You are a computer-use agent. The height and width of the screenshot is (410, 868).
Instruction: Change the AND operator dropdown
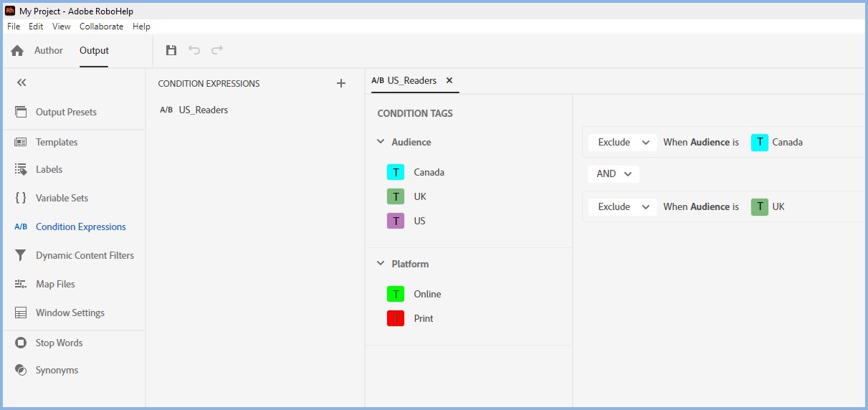coord(613,174)
